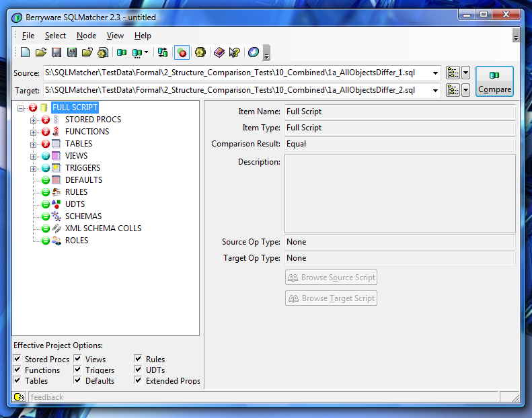The width and height of the screenshot is (532, 418).
Task: Click the What's This help cursor icon
Action: (235, 52)
